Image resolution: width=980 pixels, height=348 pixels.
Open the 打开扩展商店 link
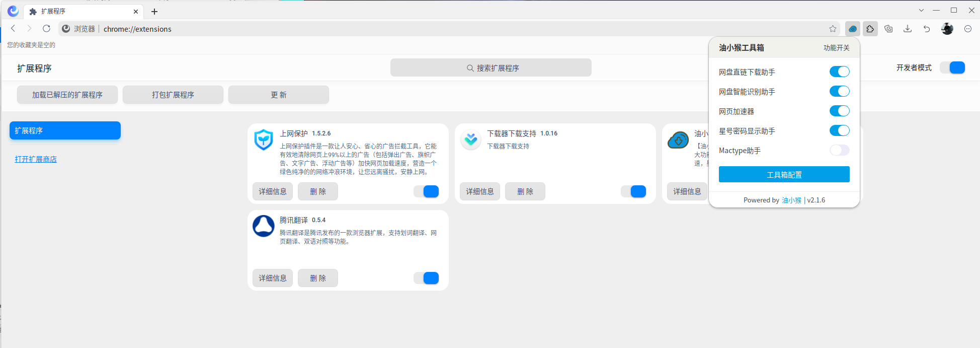36,159
